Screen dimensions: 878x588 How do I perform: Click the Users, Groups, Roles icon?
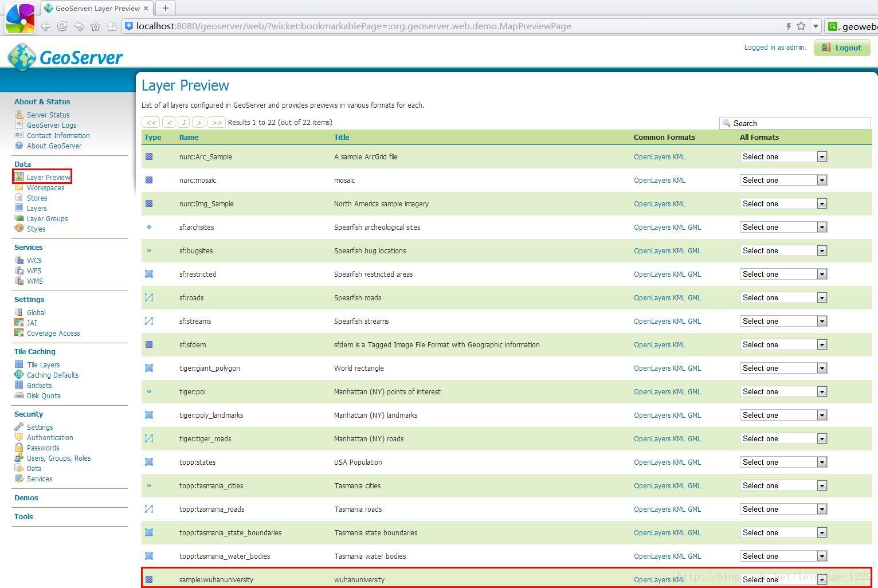click(x=19, y=458)
